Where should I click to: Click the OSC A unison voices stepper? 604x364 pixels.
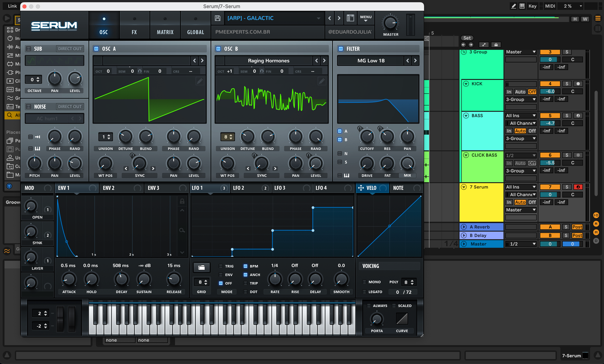(x=106, y=137)
